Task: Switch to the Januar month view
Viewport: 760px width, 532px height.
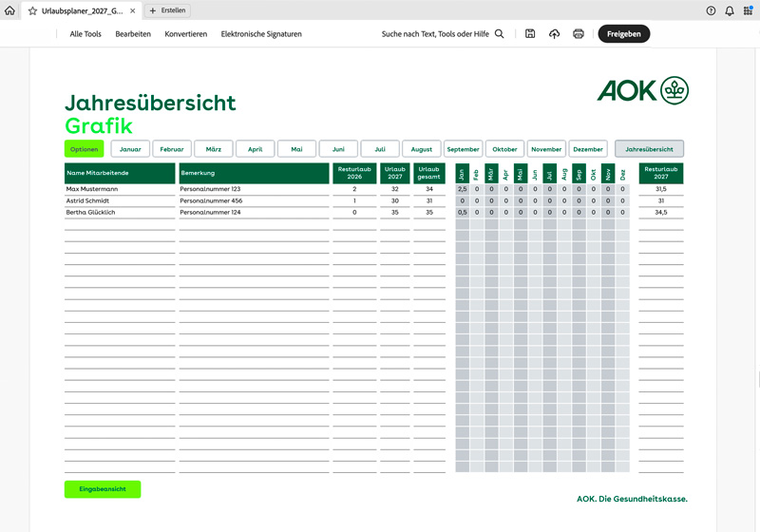Action: tap(130, 149)
